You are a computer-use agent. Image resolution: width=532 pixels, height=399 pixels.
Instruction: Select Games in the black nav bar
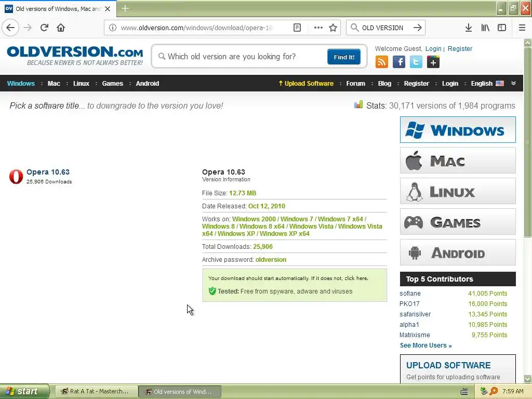tap(112, 84)
